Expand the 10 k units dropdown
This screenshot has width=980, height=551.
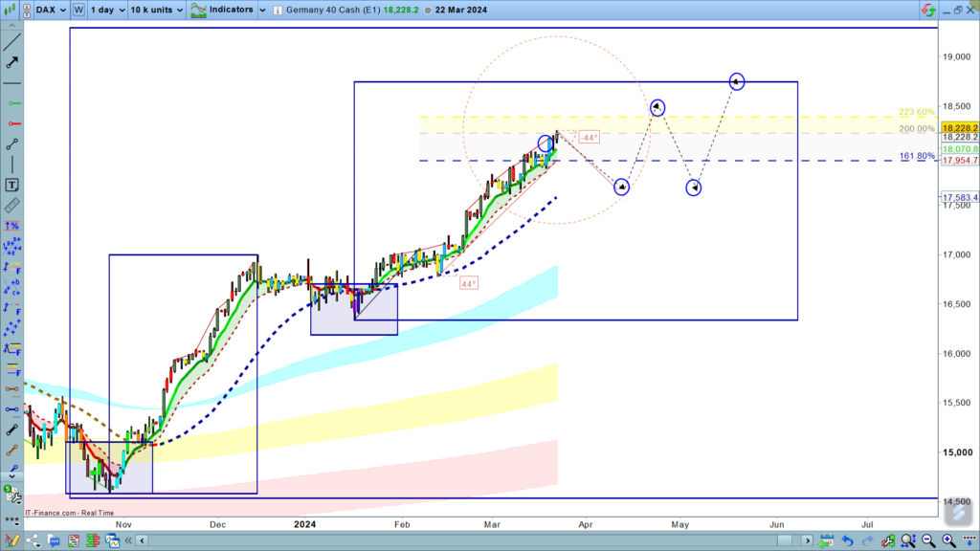point(156,11)
